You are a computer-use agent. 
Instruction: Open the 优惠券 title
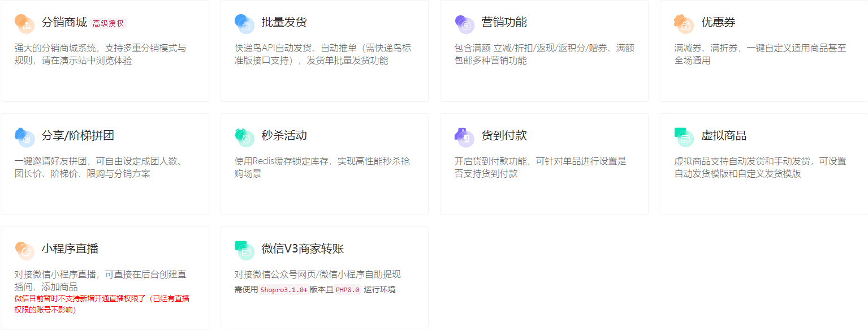tap(718, 23)
